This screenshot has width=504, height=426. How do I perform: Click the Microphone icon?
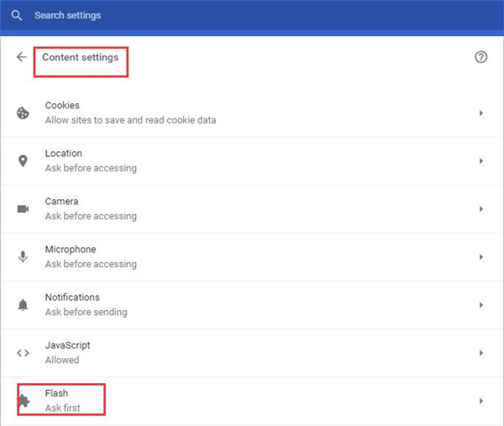click(x=23, y=257)
